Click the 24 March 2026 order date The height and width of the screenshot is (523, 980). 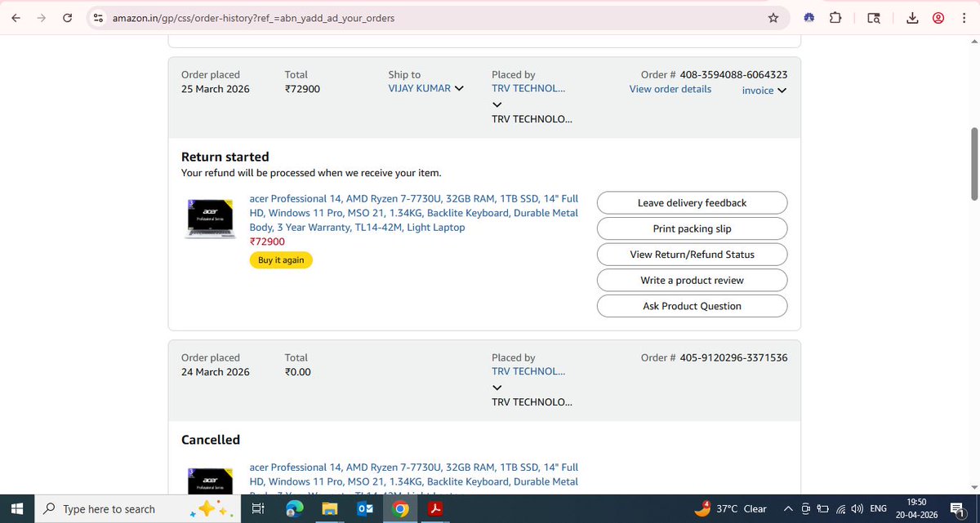point(216,372)
